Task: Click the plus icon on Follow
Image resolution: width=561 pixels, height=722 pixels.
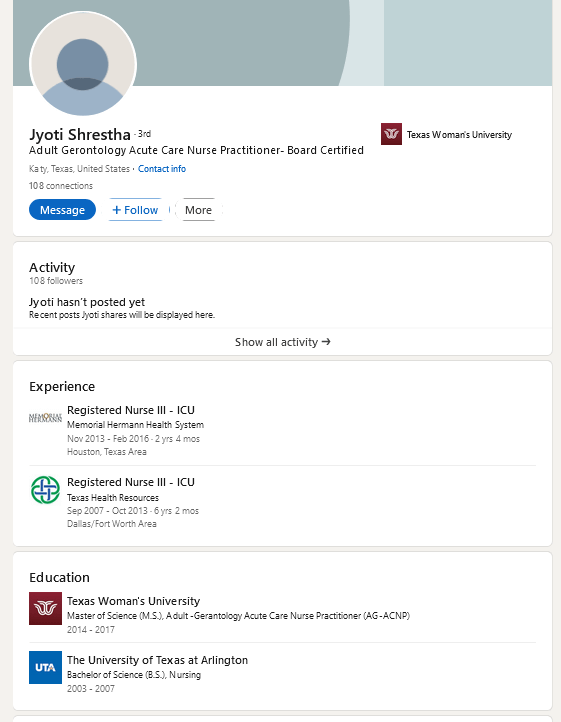Action: point(117,210)
